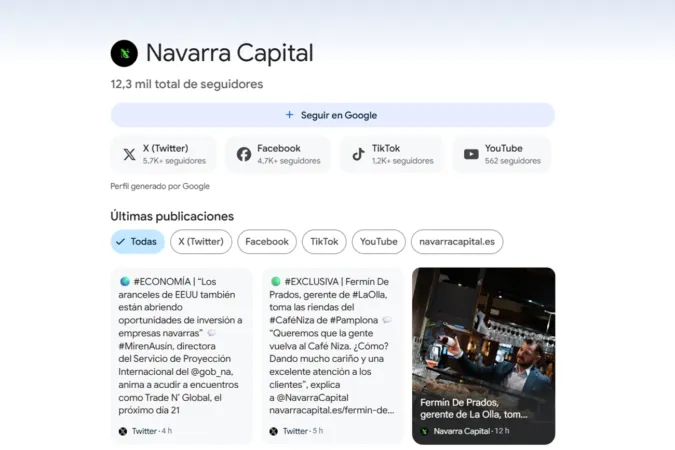Image resolution: width=675 pixels, height=450 pixels.
Task: Follow Navarra Capital with Seguir en Google
Action: (333, 115)
